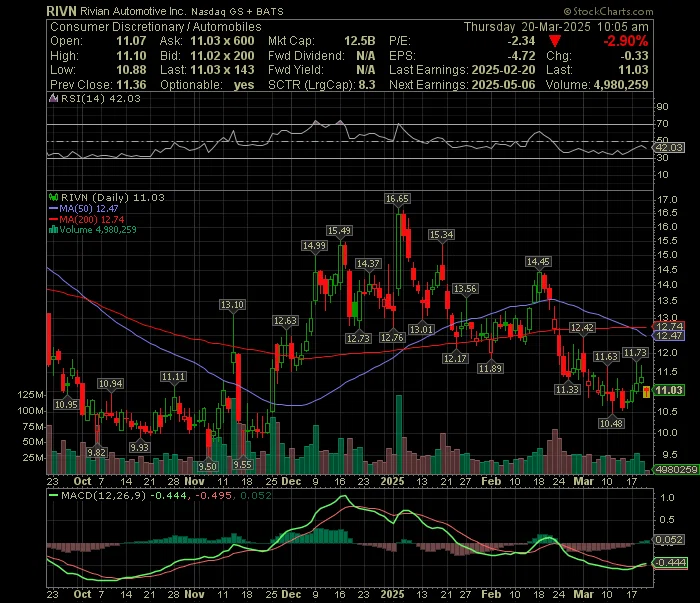This screenshot has height=603, width=700.
Task: Click the Consumer Discretionary / Automobiles sector text
Action: click(x=155, y=27)
